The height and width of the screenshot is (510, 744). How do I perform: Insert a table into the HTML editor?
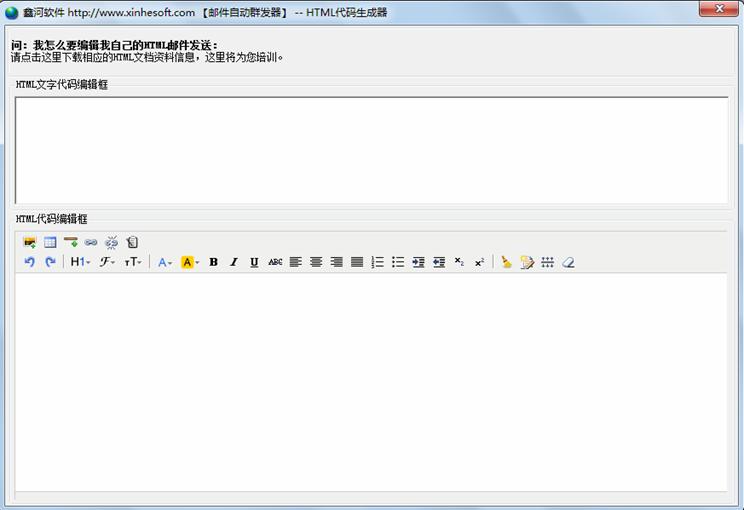point(50,242)
